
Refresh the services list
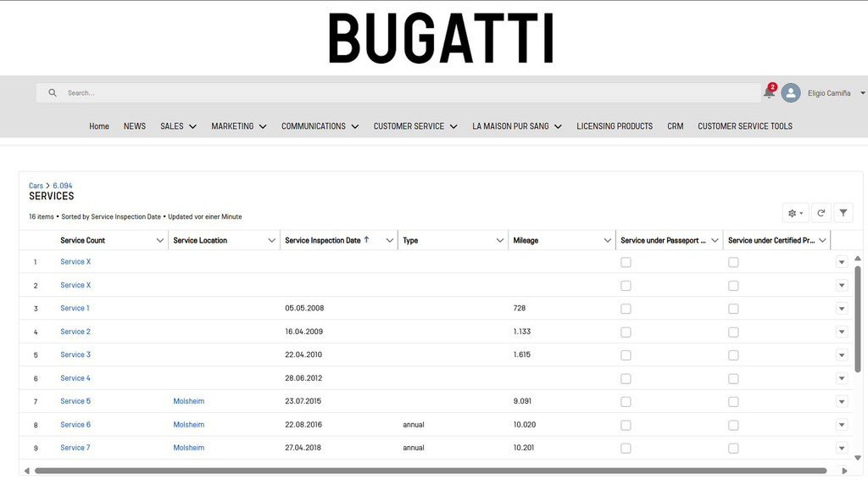(821, 213)
